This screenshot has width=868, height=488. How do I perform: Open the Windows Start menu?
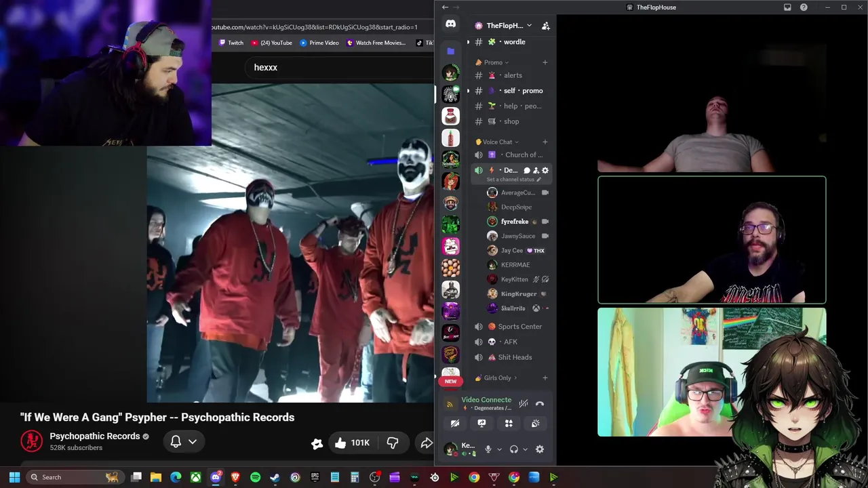click(14, 477)
